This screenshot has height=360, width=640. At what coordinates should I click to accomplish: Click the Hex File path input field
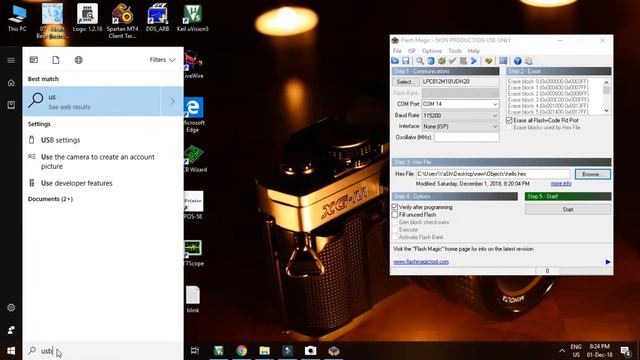click(493, 174)
